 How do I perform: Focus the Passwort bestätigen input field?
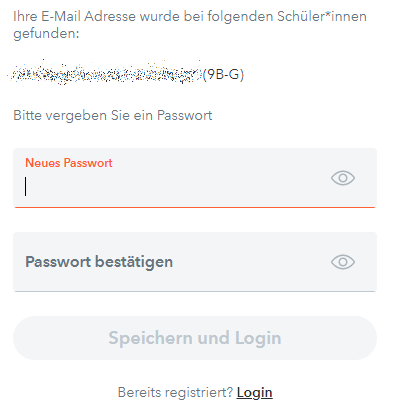pyautogui.click(x=195, y=262)
